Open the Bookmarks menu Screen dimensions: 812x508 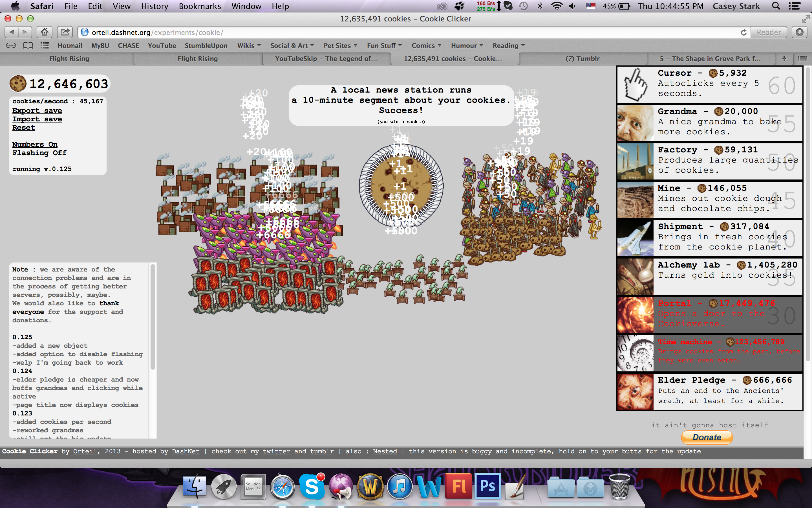pyautogui.click(x=200, y=6)
